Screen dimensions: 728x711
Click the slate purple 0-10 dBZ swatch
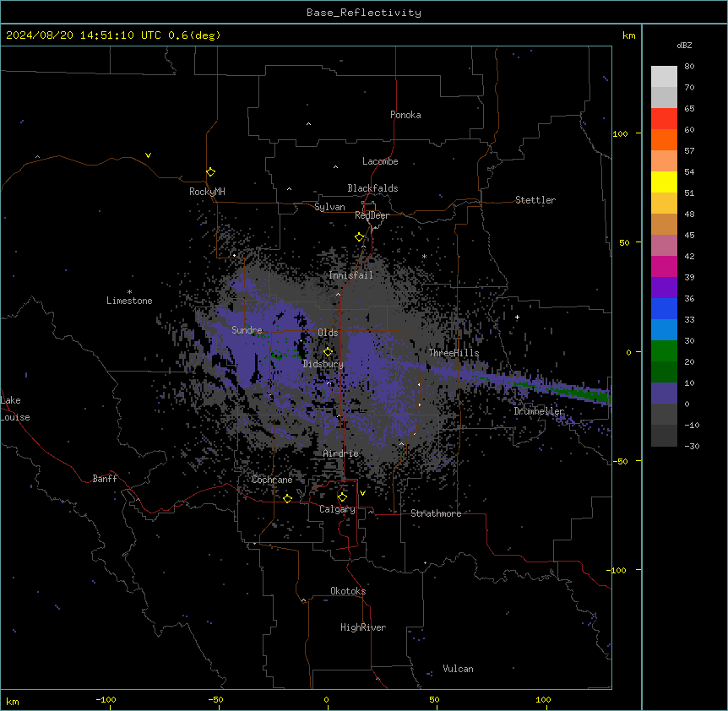click(x=664, y=393)
